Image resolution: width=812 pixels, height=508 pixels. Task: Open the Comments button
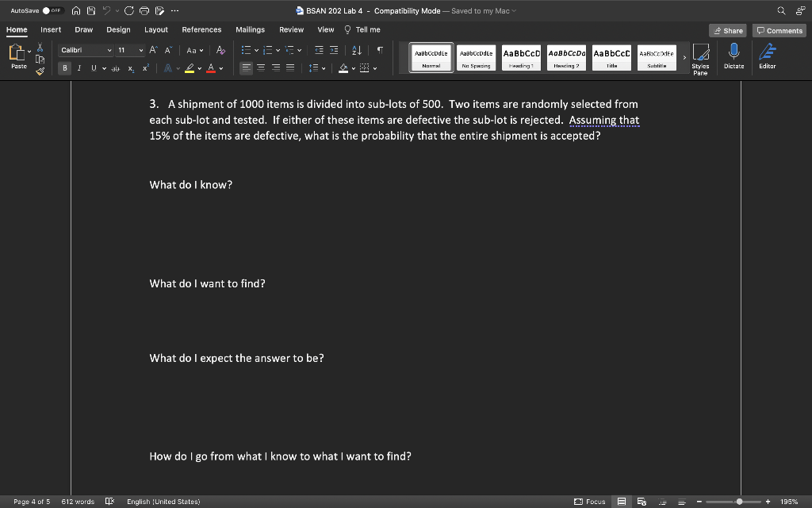(779, 31)
